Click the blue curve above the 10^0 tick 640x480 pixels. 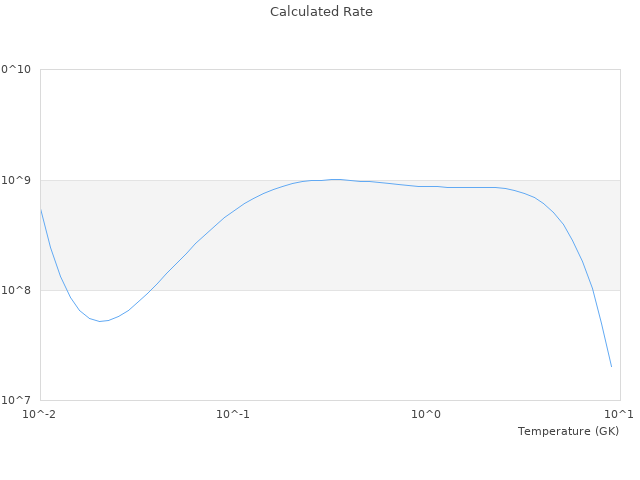(x=427, y=186)
